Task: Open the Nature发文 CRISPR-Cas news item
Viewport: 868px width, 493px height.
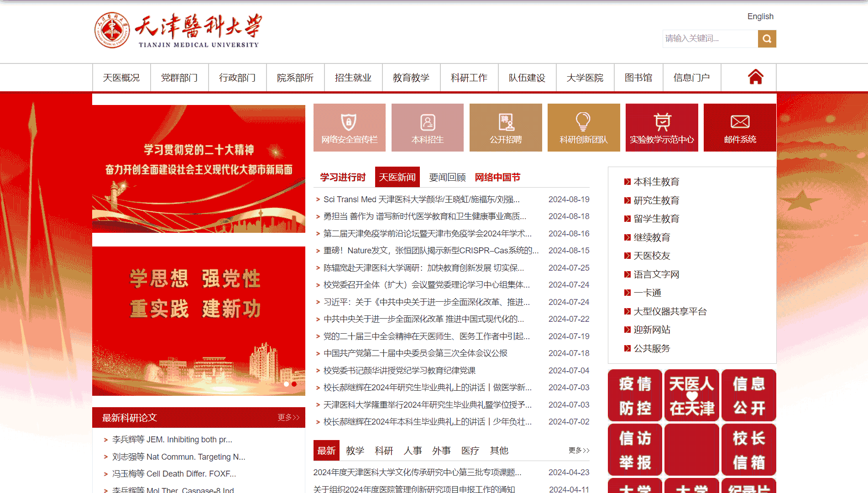Action: tap(431, 251)
